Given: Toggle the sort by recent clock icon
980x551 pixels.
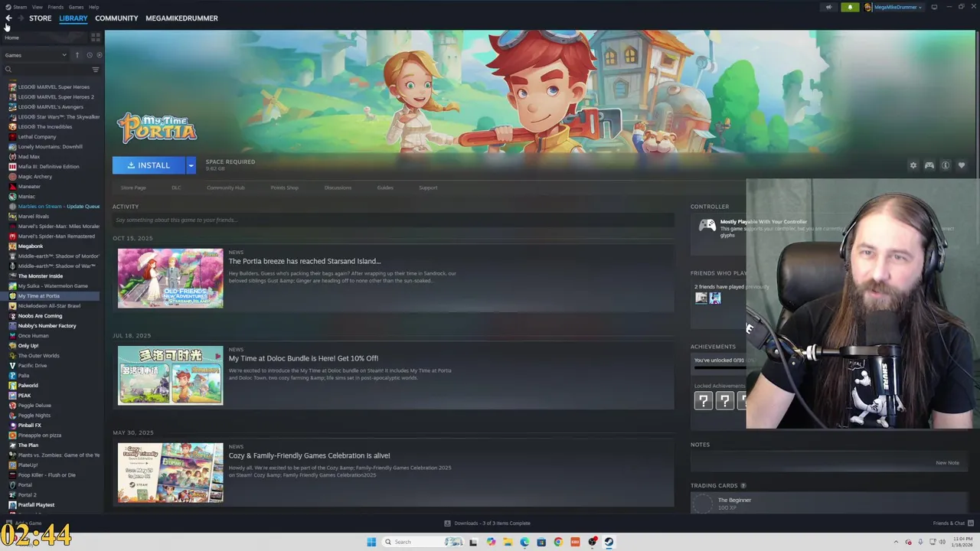Looking at the screenshot, I should 89,55.
